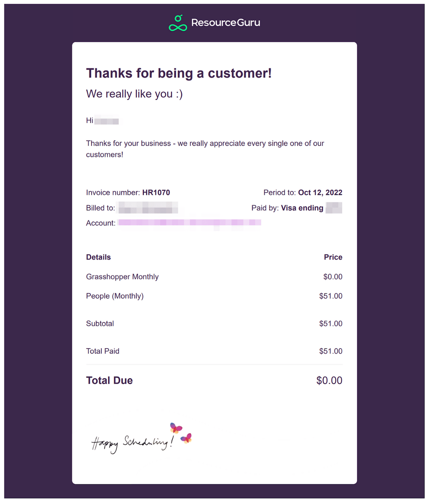Click the Grasshopper Monthly line item
Screen dimensions: 430x504
122,277
